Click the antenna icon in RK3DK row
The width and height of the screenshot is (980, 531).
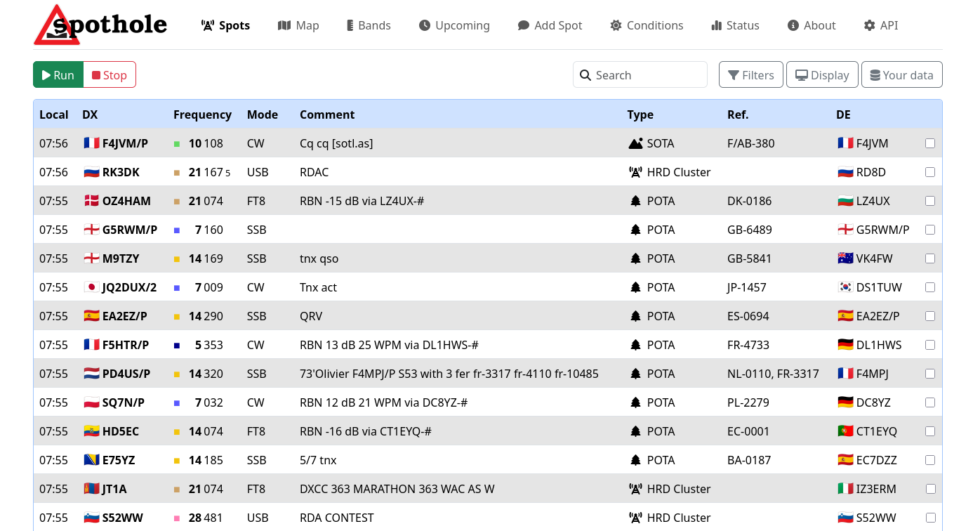635,172
